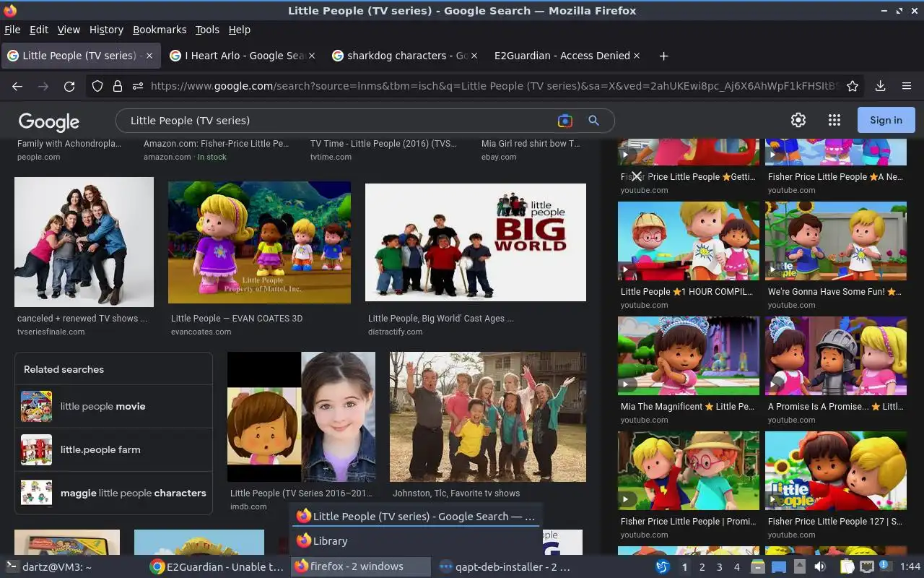Screen dimensions: 924x578
Task: Open the File menu
Action: [x=12, y=30]
